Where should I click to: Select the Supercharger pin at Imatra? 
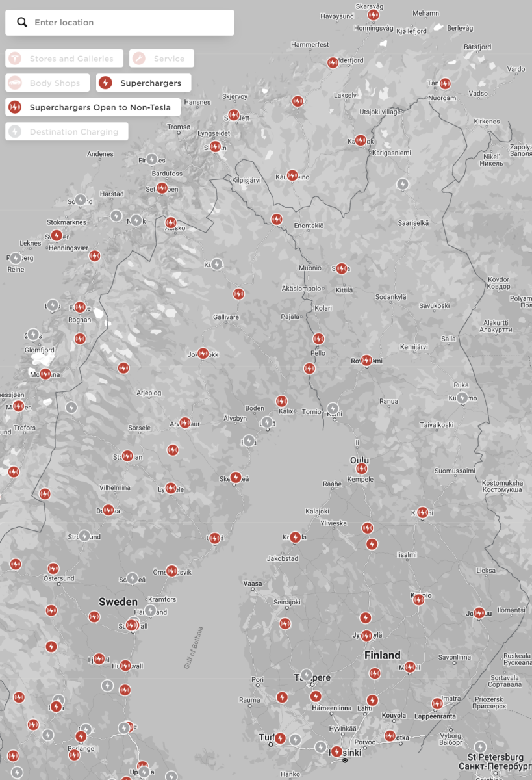[437, 703]
